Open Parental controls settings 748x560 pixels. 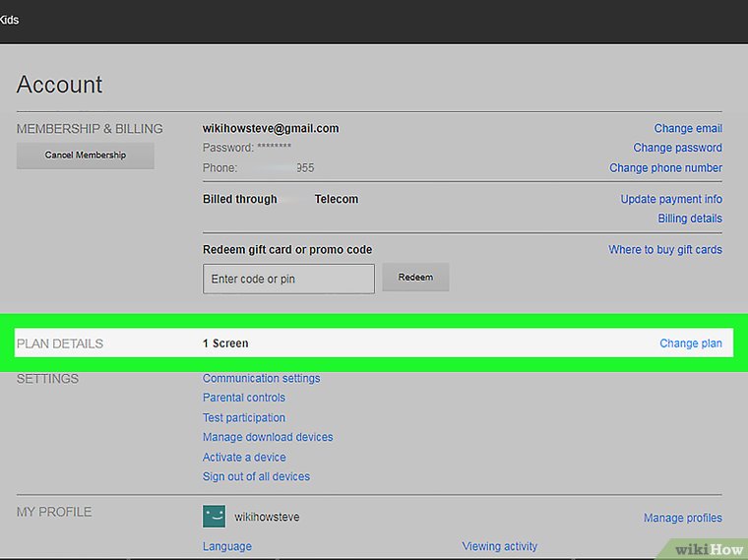click(x=244, y=398)
